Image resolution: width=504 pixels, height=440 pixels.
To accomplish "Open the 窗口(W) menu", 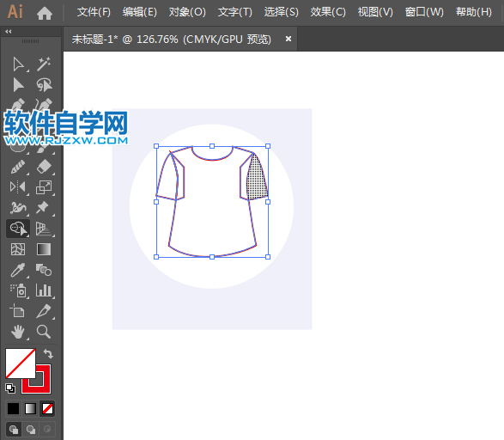I will [424, 12].
